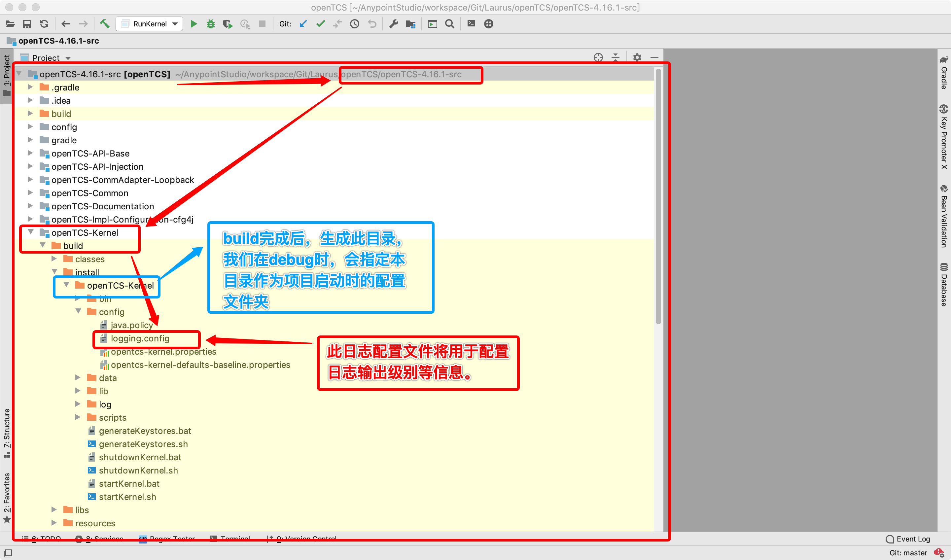
Task: Select the logging.config file
Action: (x=140, y=338)
